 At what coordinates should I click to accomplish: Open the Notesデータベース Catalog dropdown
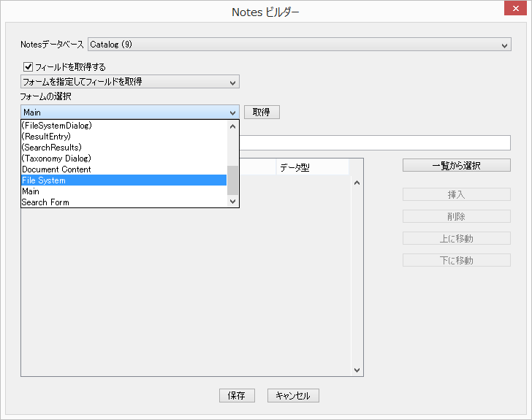[x=299, y=45]
